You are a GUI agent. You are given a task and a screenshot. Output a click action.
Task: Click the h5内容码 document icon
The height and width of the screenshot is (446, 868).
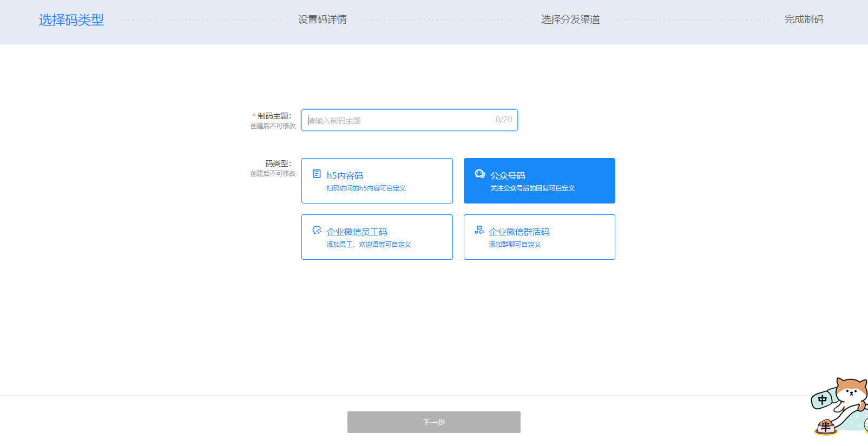(317, 174)
